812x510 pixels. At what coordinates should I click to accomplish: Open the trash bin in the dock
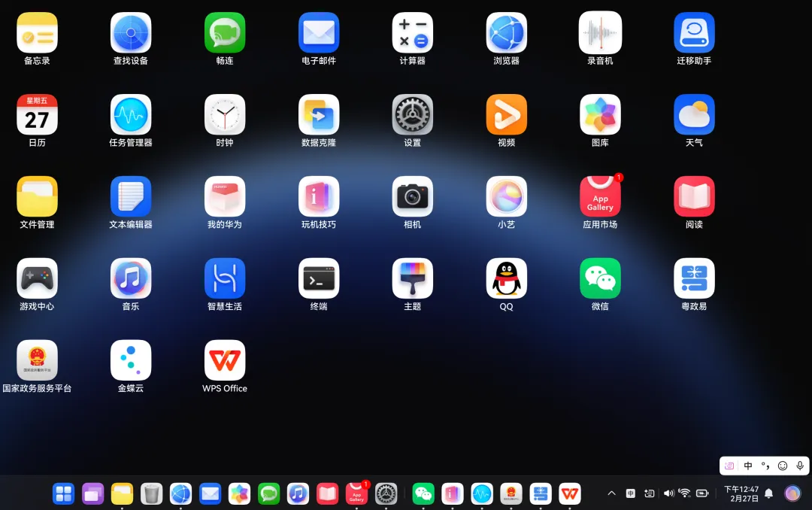(151, 494)
